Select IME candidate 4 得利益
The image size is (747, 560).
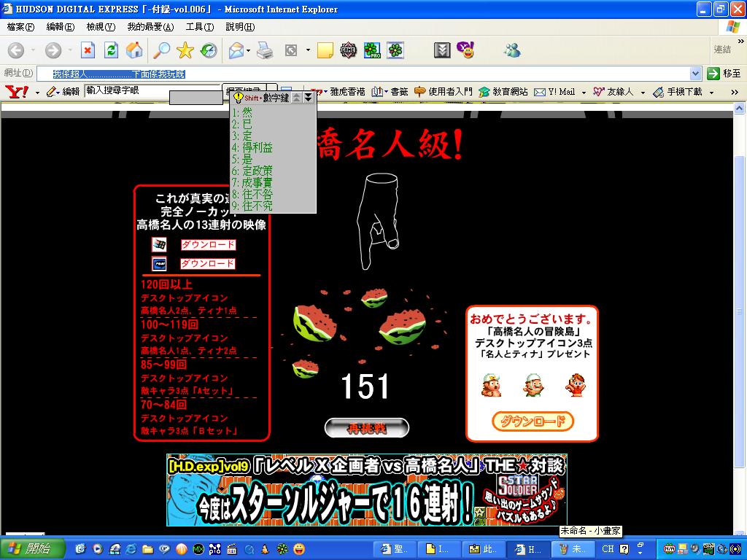[252, 147]
